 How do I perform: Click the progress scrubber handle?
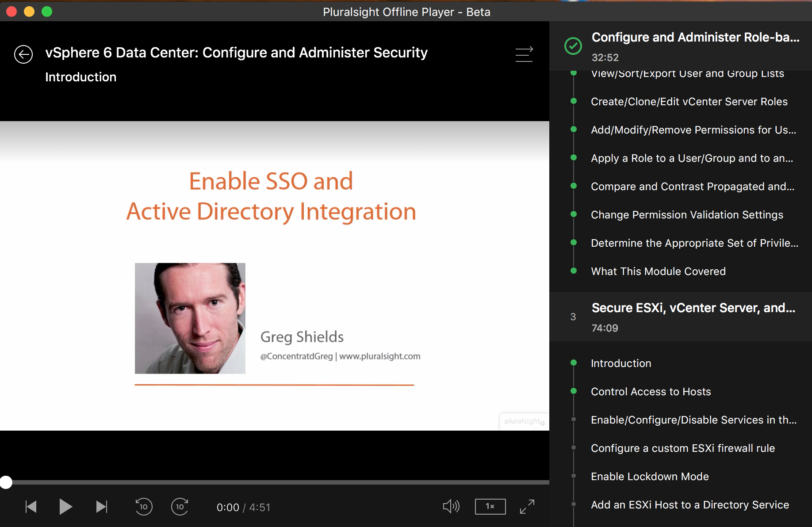pos(6,482)
